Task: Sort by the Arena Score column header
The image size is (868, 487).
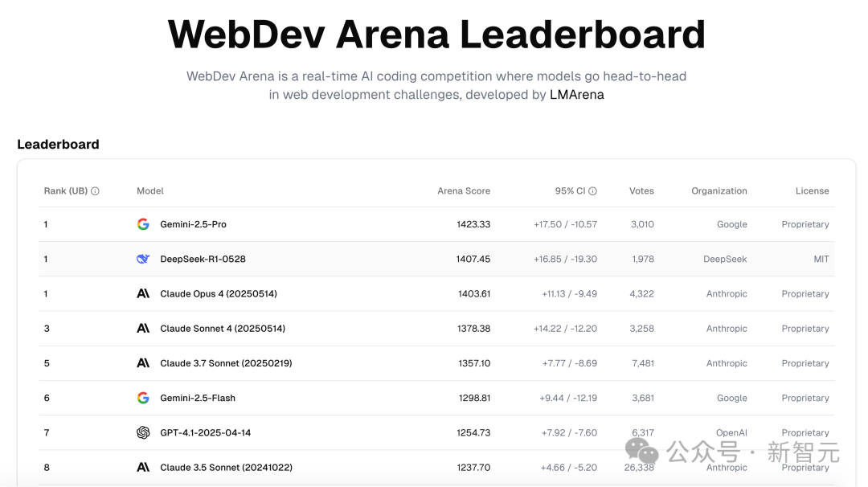Action: (464, 191)
